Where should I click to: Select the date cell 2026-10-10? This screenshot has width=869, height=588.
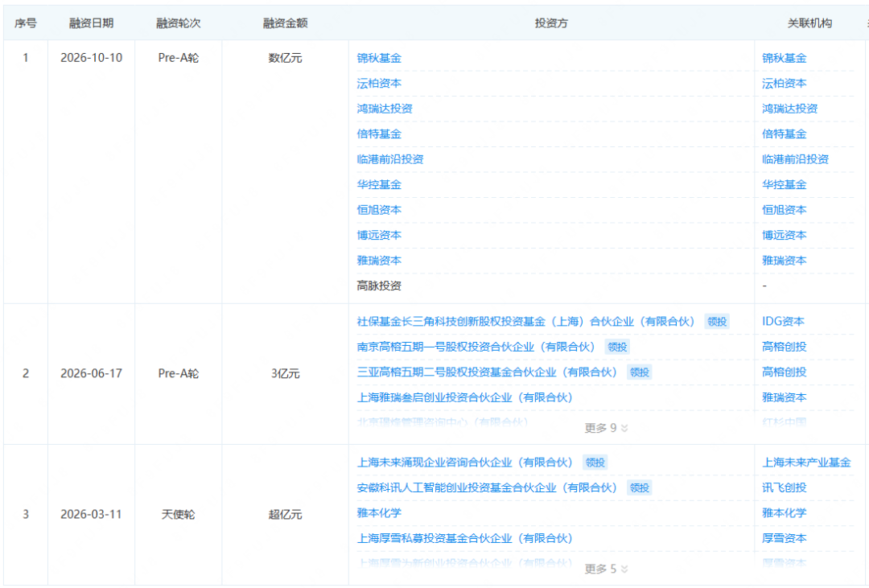coord(92,58)
